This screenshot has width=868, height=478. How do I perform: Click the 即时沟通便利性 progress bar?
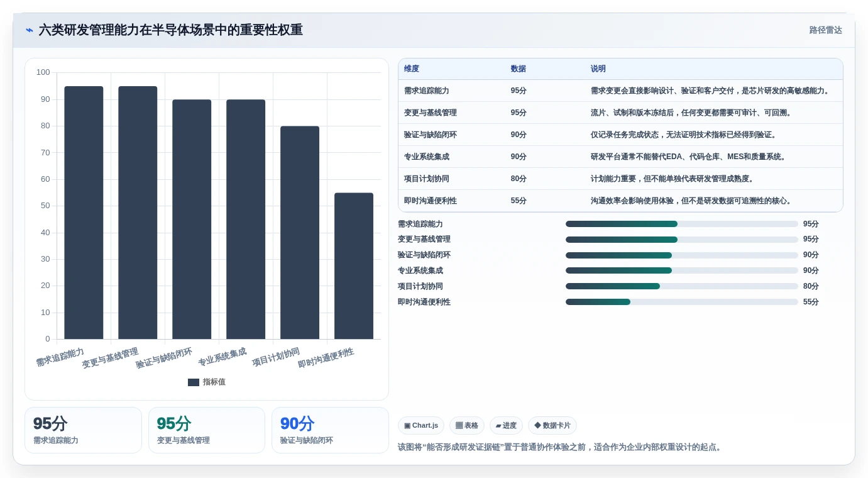point(682,302)
